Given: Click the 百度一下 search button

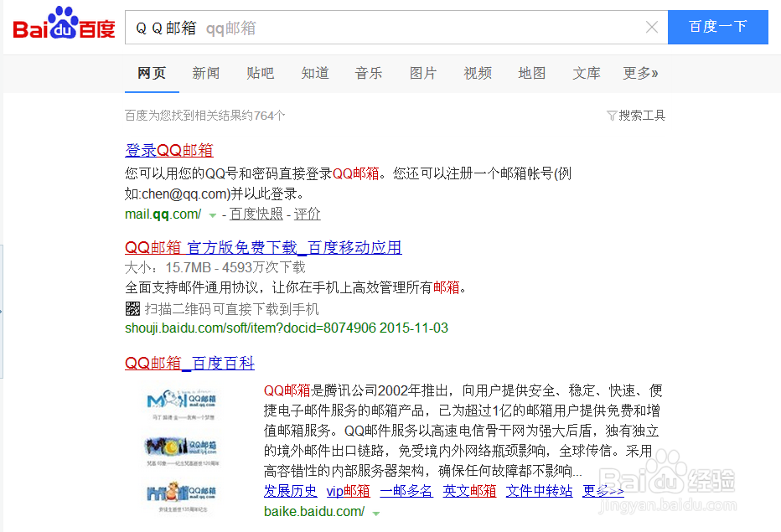Looking at the screenshot, I should pyautogui.click(x=718, y=27).
